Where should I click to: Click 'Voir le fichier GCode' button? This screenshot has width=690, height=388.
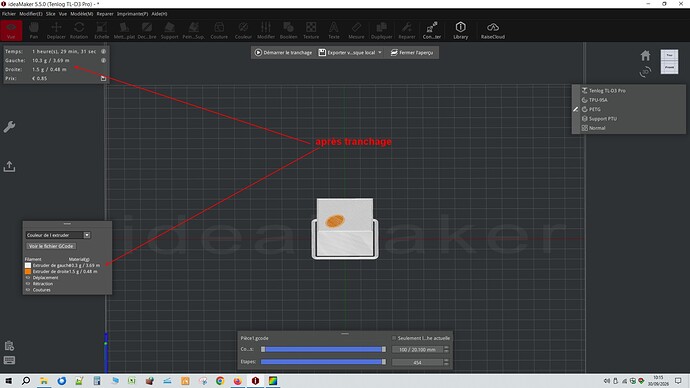point(51,246)
